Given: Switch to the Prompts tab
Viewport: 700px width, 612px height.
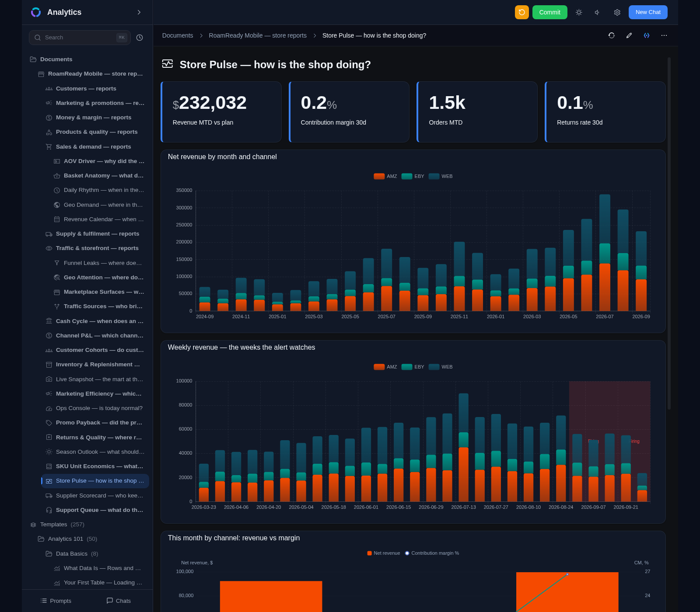Looking at the screenshot, I should (56, 601).
